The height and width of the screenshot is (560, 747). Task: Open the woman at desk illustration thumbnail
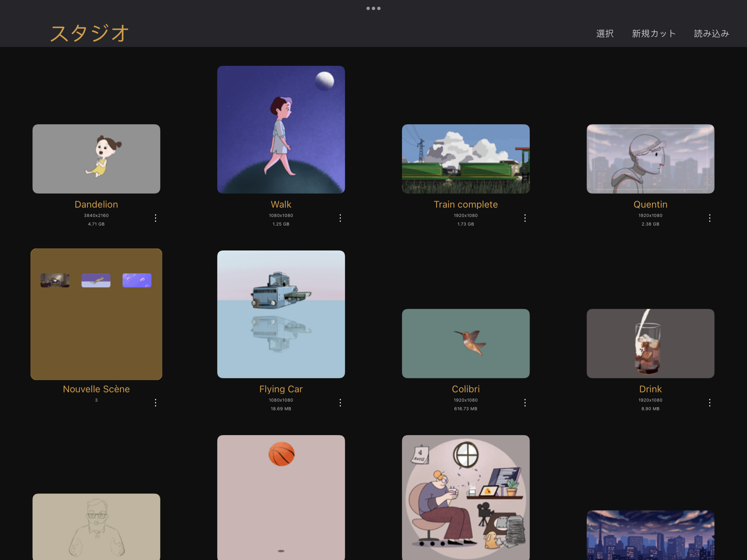[466, 498]
